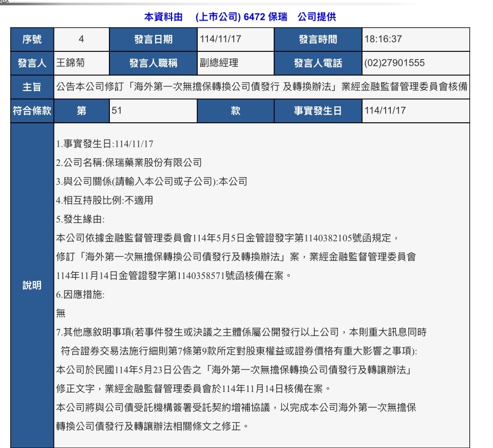Select the fact date '114/11/17' beside 事實發生日

point(385,110)
